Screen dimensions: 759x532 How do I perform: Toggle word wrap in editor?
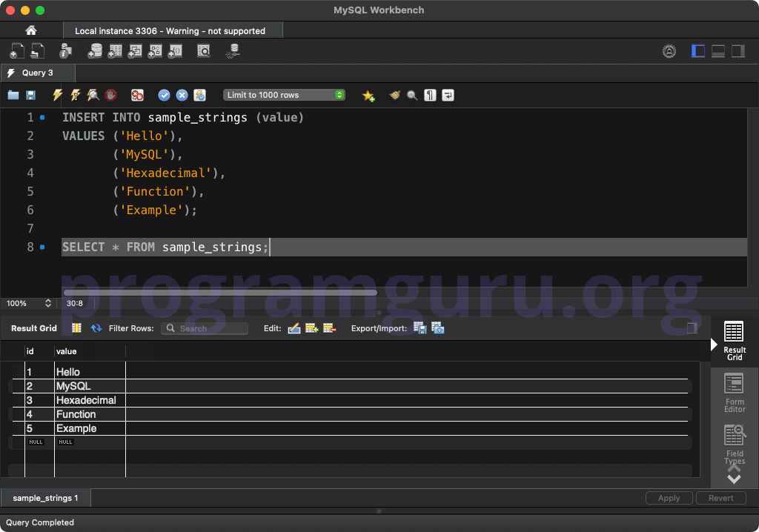click(448, 95)
